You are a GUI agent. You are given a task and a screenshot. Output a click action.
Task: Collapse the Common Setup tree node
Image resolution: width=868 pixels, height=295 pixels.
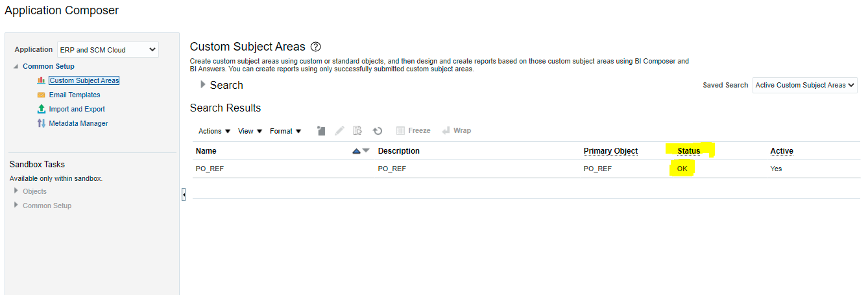coord(16,66)
